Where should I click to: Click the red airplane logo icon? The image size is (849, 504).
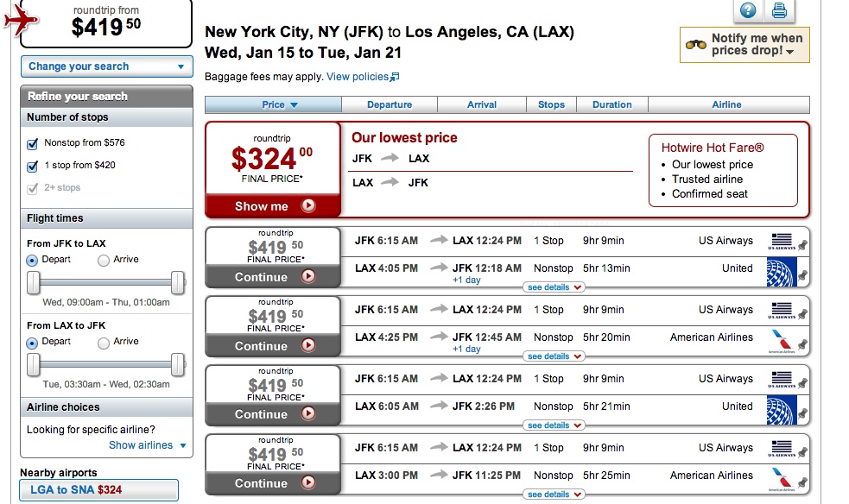click(x=20, y=18)
